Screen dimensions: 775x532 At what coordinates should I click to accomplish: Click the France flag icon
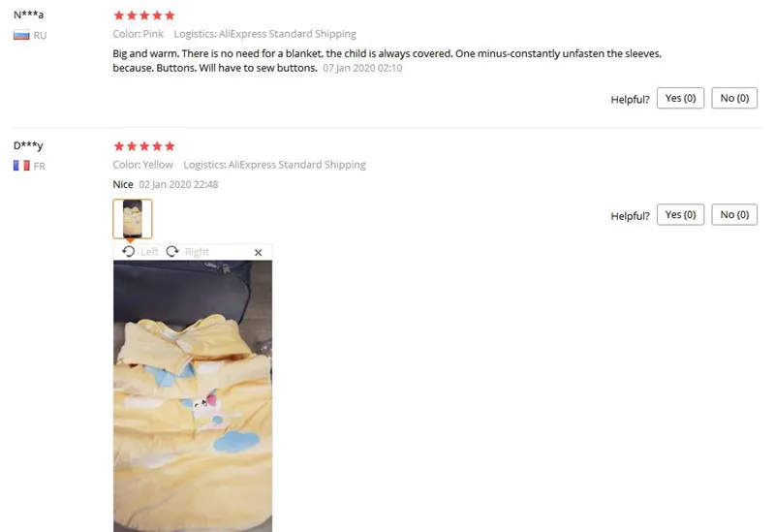click(21, 166)
